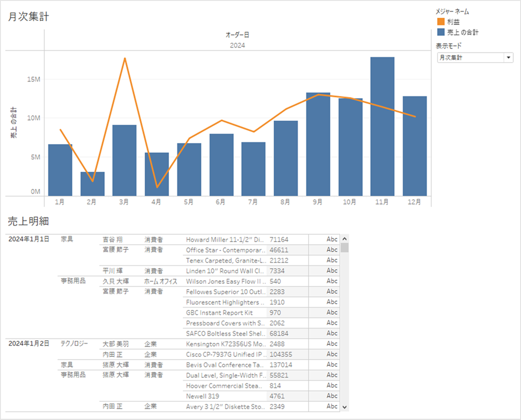
Task: Click the 11月 axis label
Action: click(382, 202)
